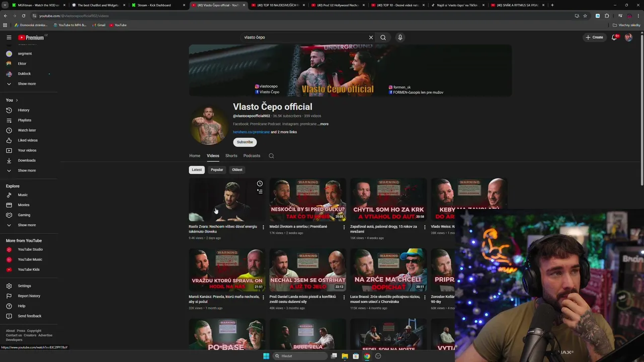
Task: Open the YouTube hamburger guide menu
Action: (x=9, y=37)
